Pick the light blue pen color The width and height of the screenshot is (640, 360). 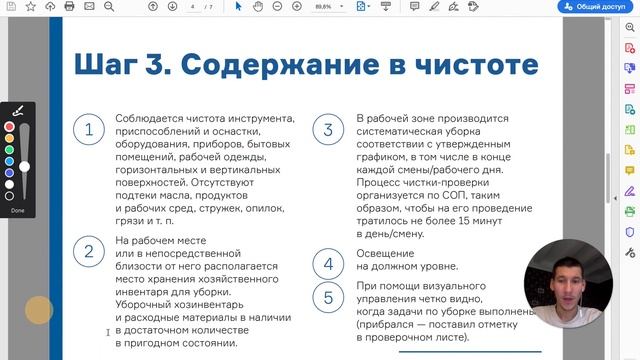tap(9, 161)
